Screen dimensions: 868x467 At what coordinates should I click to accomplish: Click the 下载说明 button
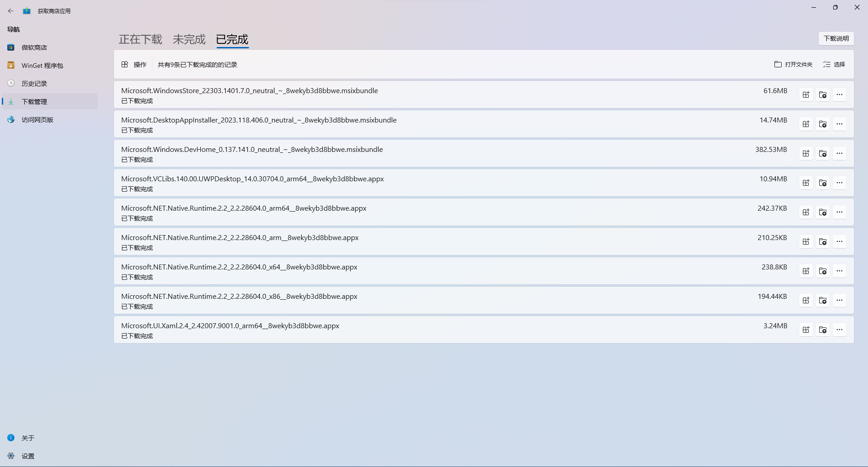point(836,38)
